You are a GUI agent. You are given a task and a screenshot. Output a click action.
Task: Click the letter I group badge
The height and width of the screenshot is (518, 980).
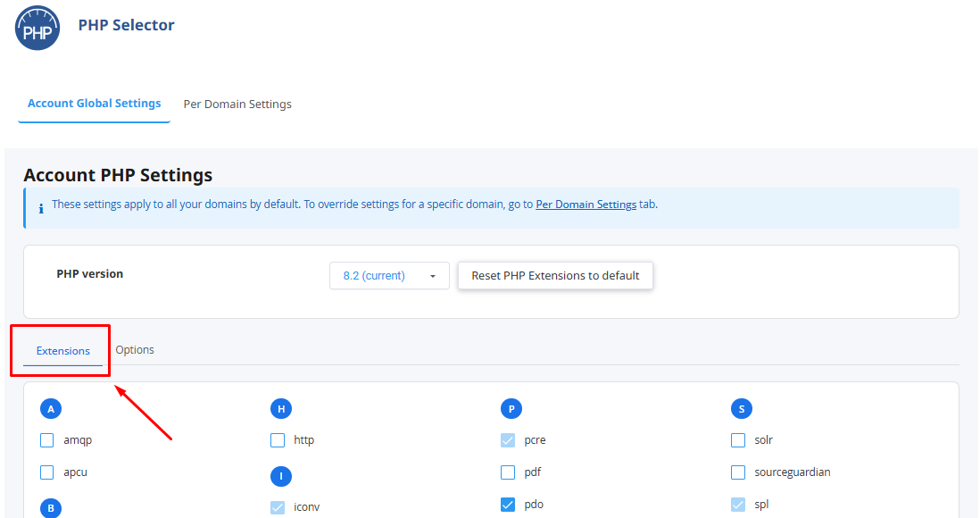click(x=281, y=476)
